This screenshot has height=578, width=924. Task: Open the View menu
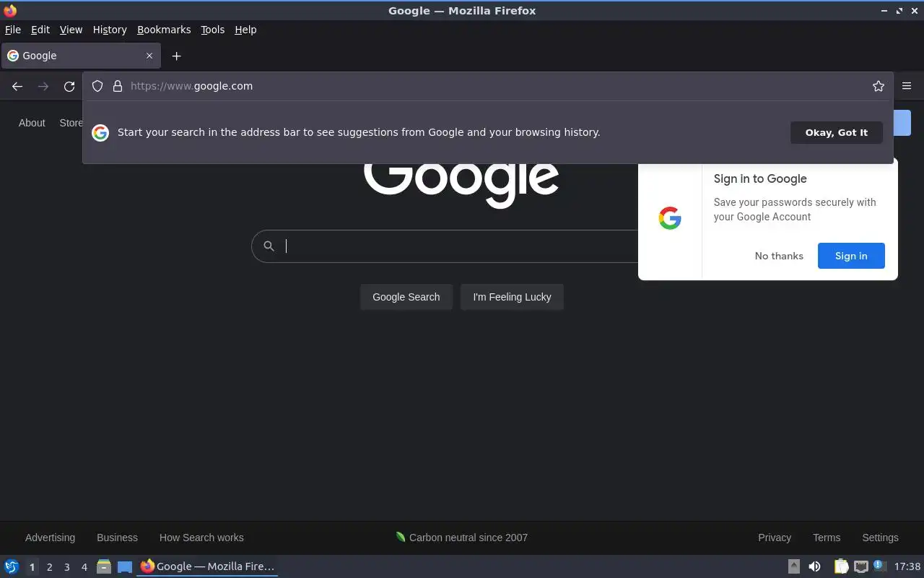coord(71,30)
